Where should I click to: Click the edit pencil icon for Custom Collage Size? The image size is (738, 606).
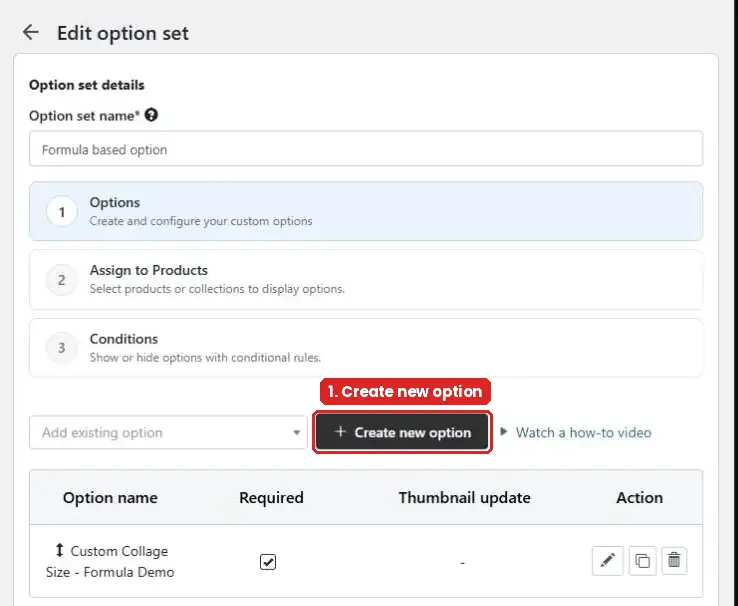click(608, 560)
